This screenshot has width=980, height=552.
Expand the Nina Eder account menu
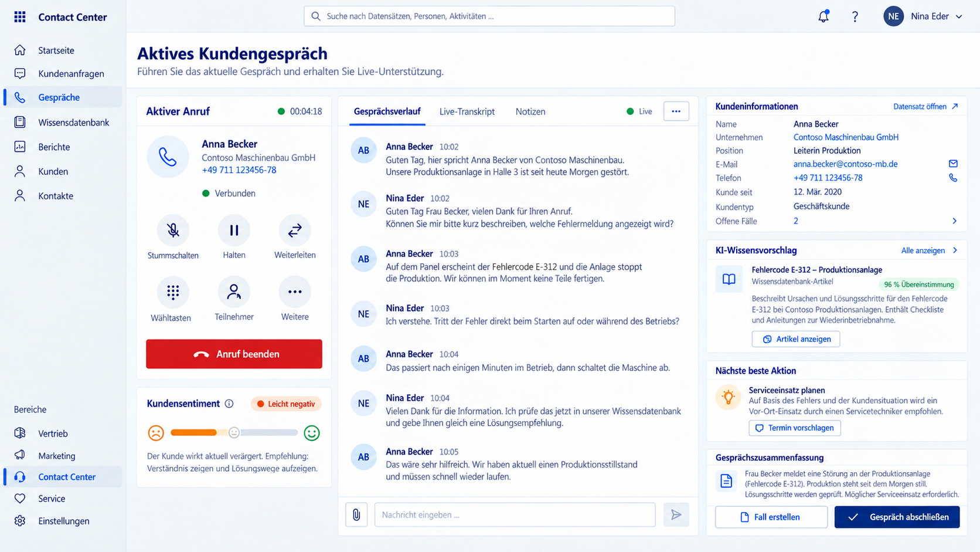[x=923, y=16]
